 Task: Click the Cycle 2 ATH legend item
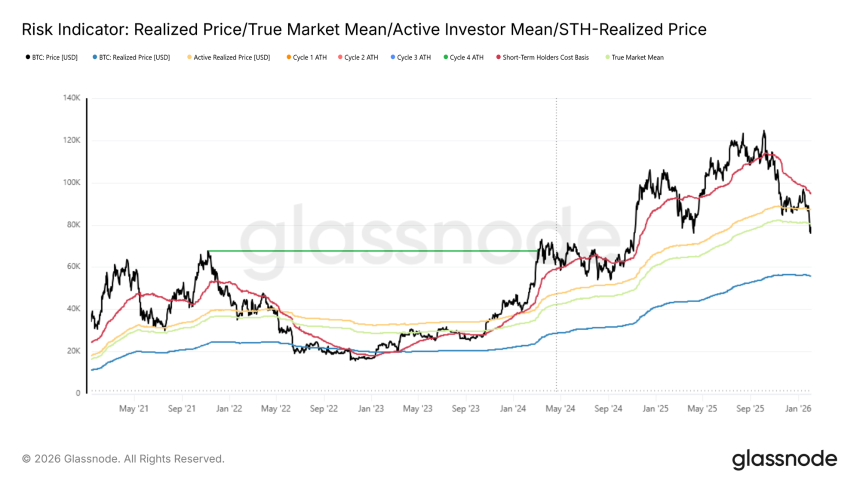pyautogui.click(x=358, y=57)
